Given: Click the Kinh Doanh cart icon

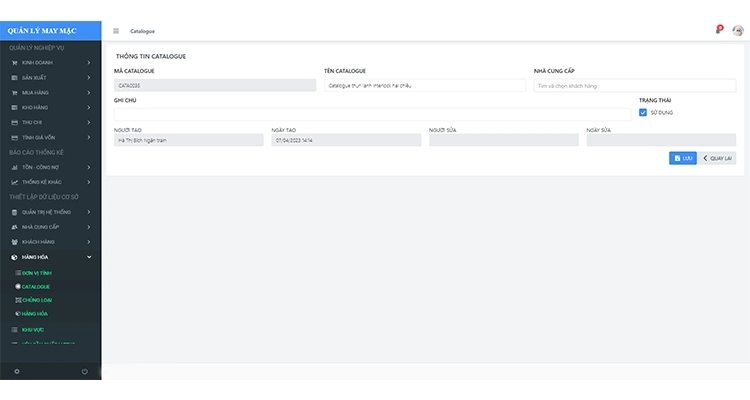Looking at the screenshot, I should click(14, 63).
